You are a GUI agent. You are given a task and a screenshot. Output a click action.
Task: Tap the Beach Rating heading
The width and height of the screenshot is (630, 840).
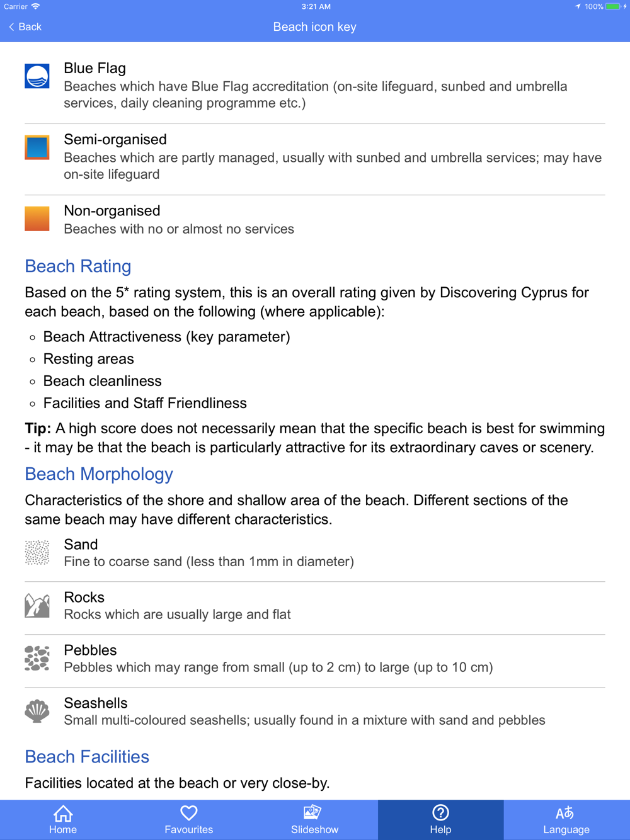coord(78,266)
